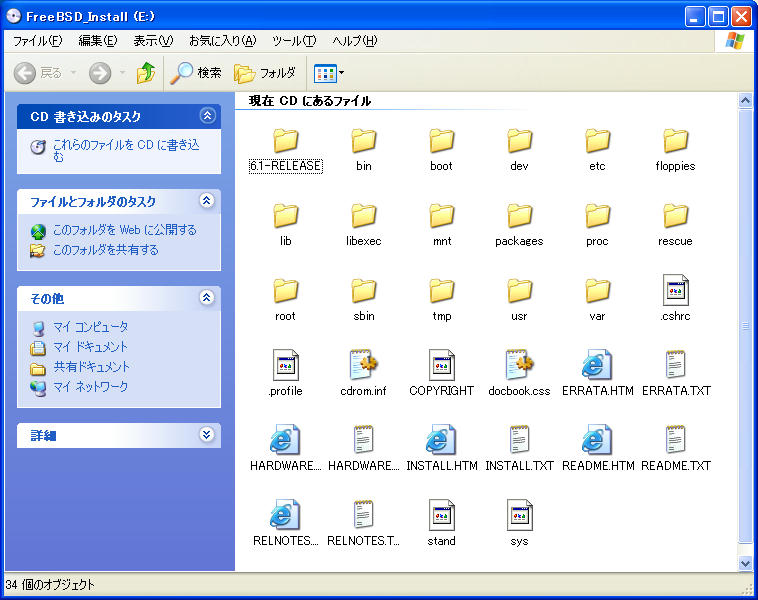Select the sys file icon

[519, 515]
